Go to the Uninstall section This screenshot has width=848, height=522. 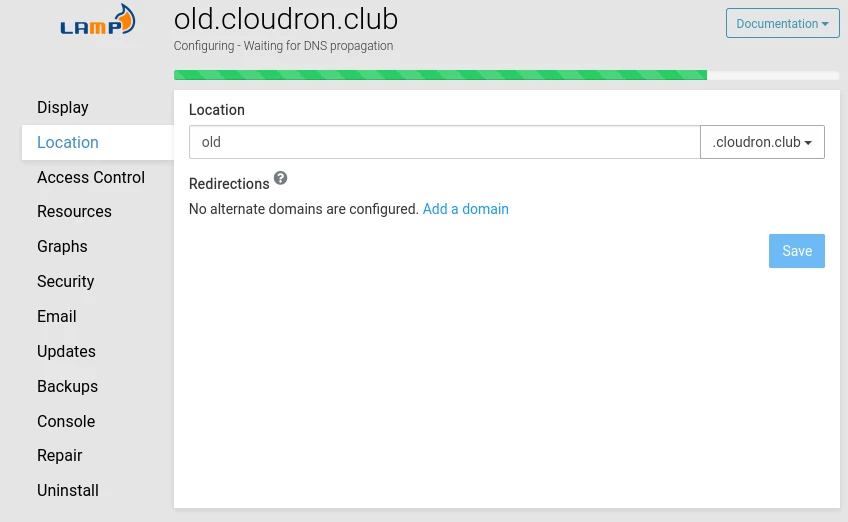[68, 490]
